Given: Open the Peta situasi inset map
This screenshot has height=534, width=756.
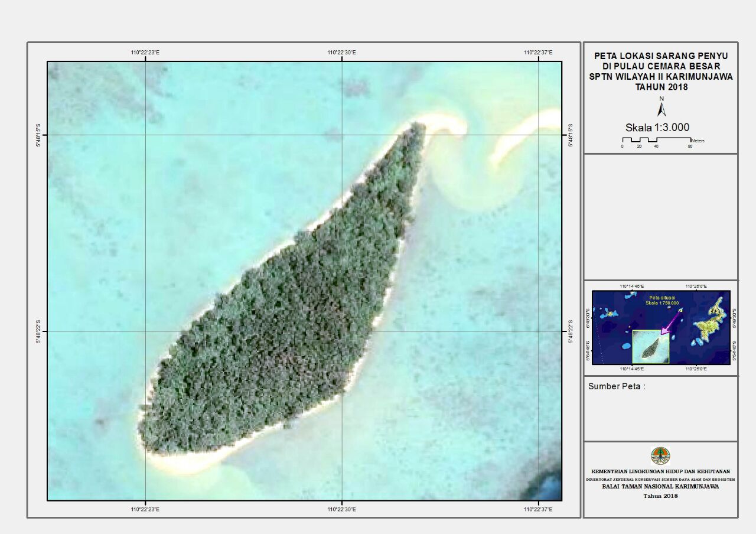Looking at the screenshot, I should [661, 327].
